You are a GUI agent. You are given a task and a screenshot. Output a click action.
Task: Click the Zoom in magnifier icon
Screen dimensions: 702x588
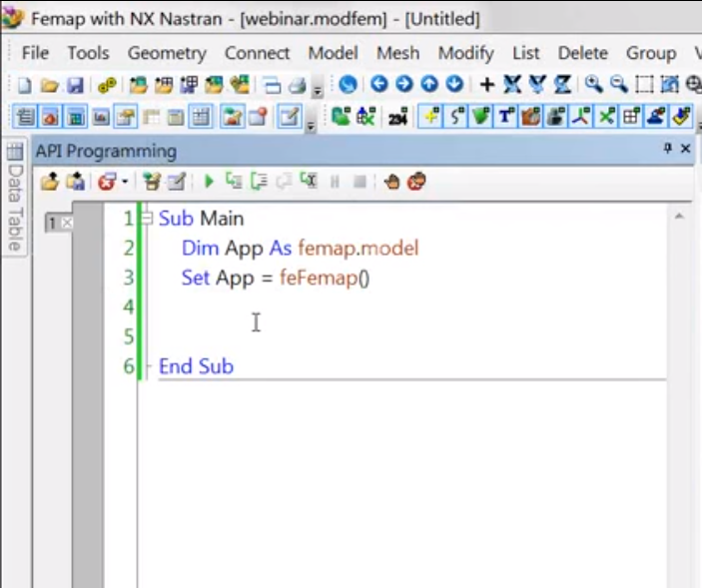click(x=593, y=86)
